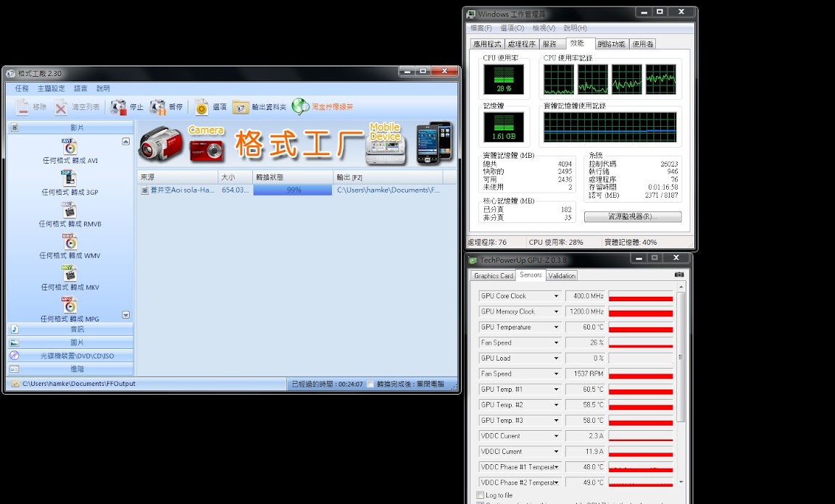Click the 輸出 [F2] column header
835x504 pixels.
point(388,177)
